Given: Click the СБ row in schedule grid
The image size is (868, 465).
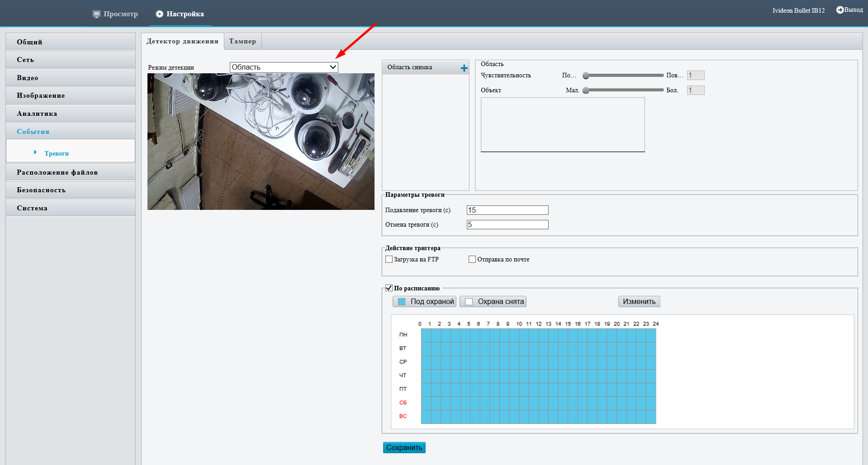Looking at the screenshot, I should coord(538,403).
